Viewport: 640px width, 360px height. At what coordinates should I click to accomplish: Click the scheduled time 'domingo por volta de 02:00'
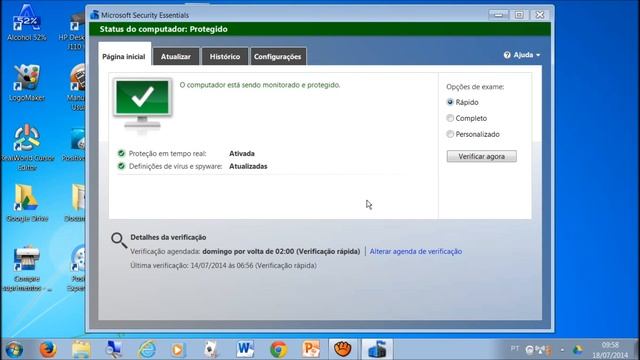pos(248,251)
